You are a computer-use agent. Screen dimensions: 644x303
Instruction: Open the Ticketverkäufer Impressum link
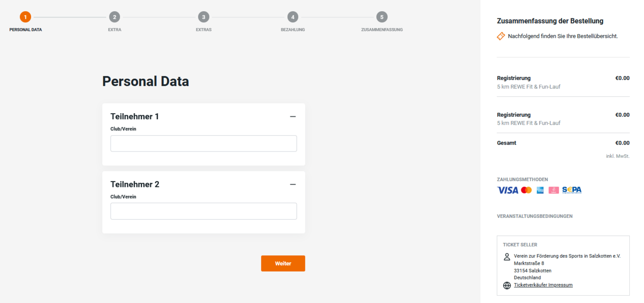pos(543,285)
